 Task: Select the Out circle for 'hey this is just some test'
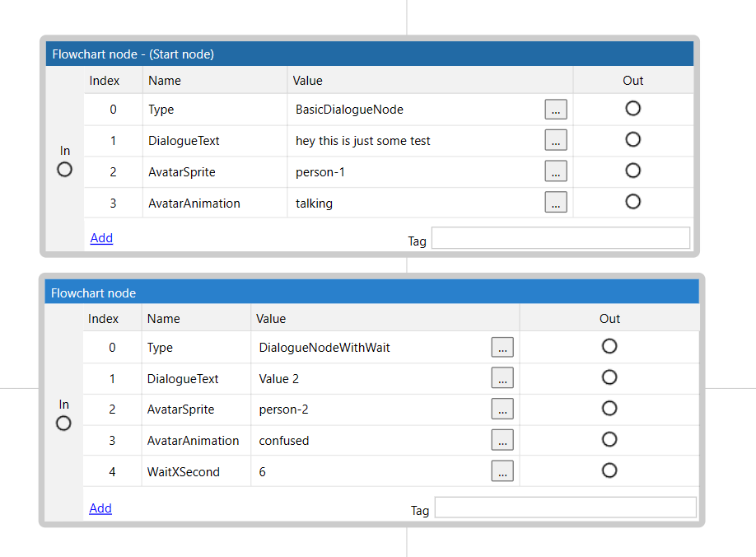coord(632,139)
